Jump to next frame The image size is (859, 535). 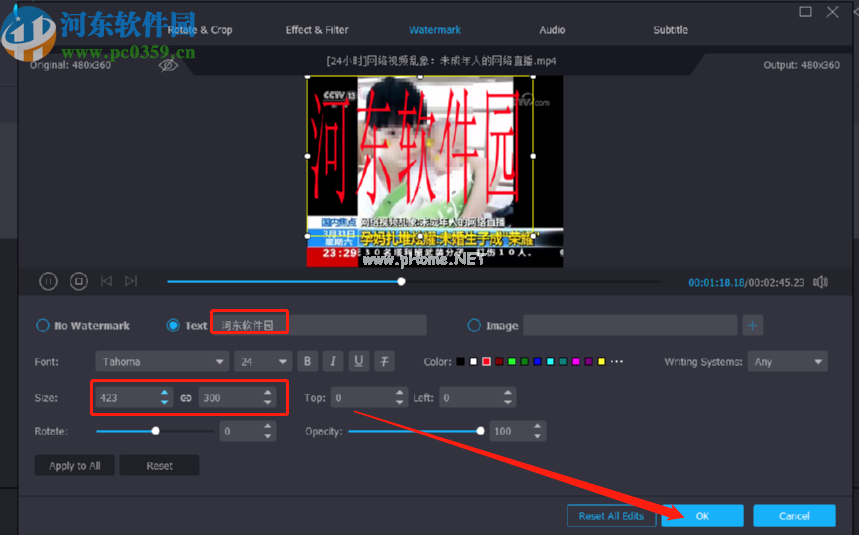[130, 281]
